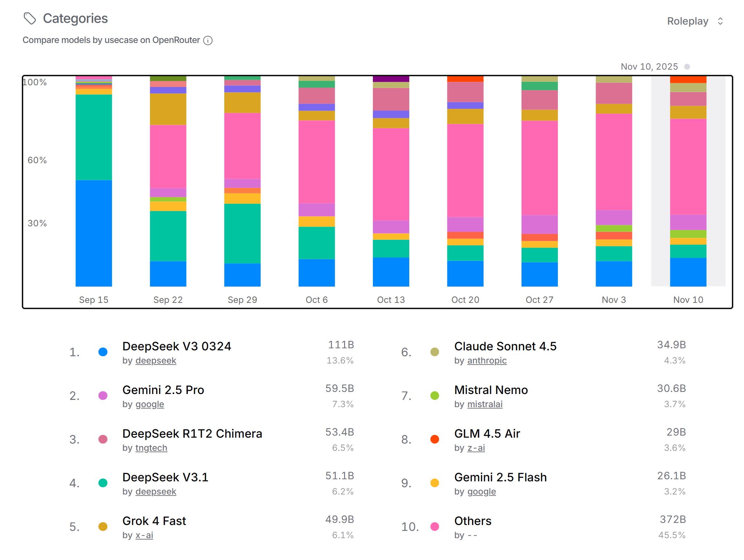This screenshot has height=560, width=744.
Task: Click the green Mistral Nemo legend dot
Action: (x=435, y=396)
